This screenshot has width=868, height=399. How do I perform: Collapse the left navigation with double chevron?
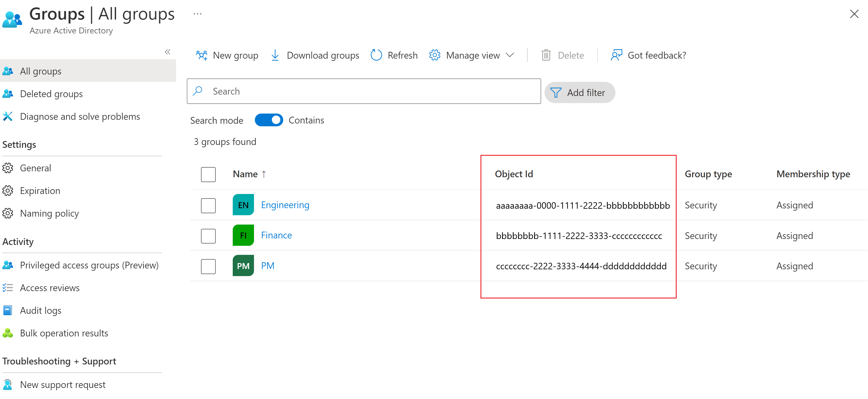168,52
